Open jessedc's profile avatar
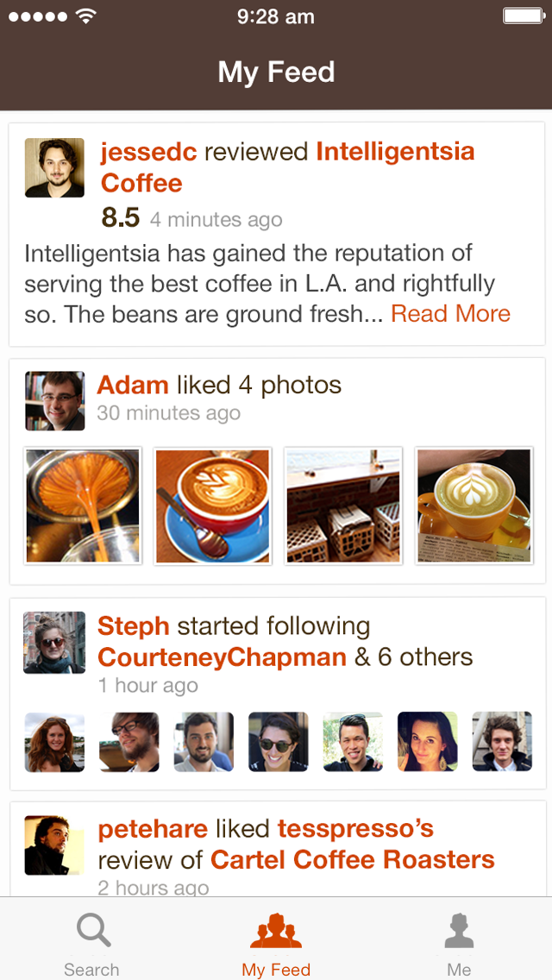This screenshot has width=552, height=980. [54, 167]
